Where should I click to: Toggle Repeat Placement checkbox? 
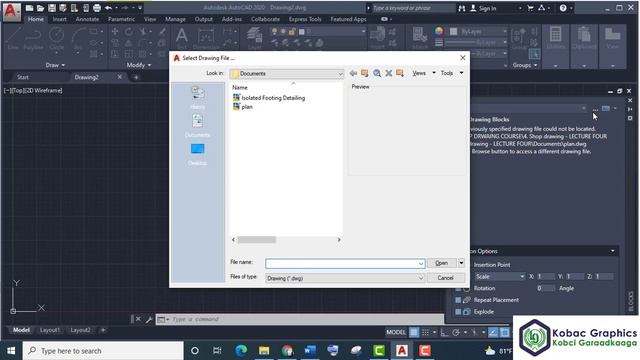[458, 300]
